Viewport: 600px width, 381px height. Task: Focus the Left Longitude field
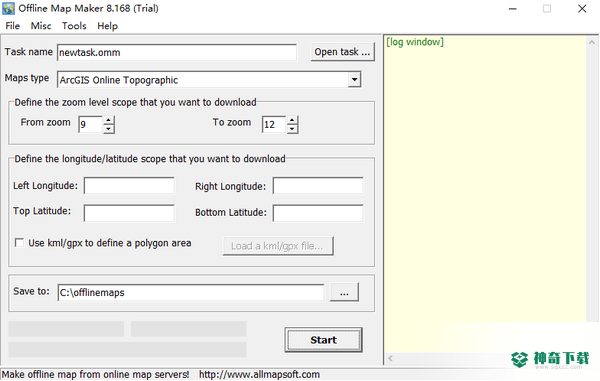pyautogui.click(x=129, y=186)
